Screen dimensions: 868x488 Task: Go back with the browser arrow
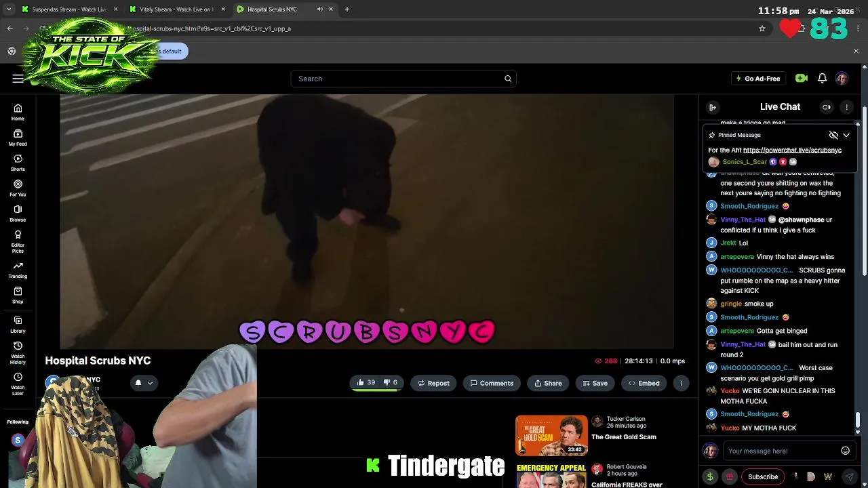pyautogui.click(x=9, y=28)
